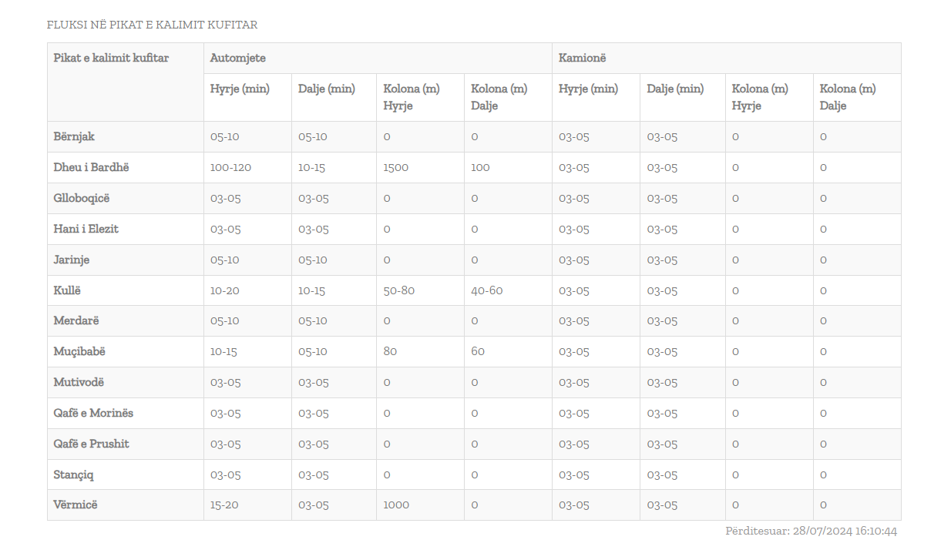Select the 50-80 queue value for Kullë
951x560 pixels.
(x=398, y=290)
